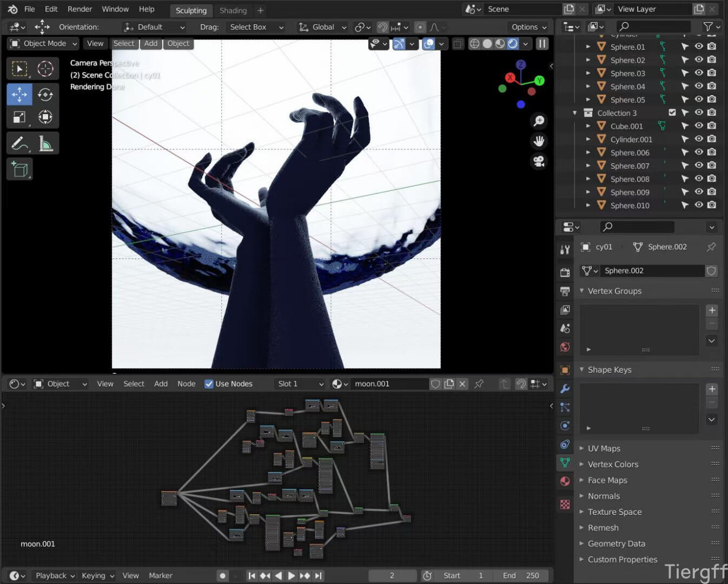
Task: Disable Collection 3 exclude checkbox
Action: [672, 112]
